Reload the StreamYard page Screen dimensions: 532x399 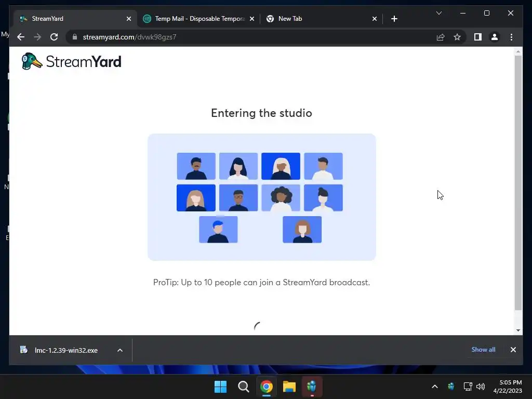(x=54, y=37)
